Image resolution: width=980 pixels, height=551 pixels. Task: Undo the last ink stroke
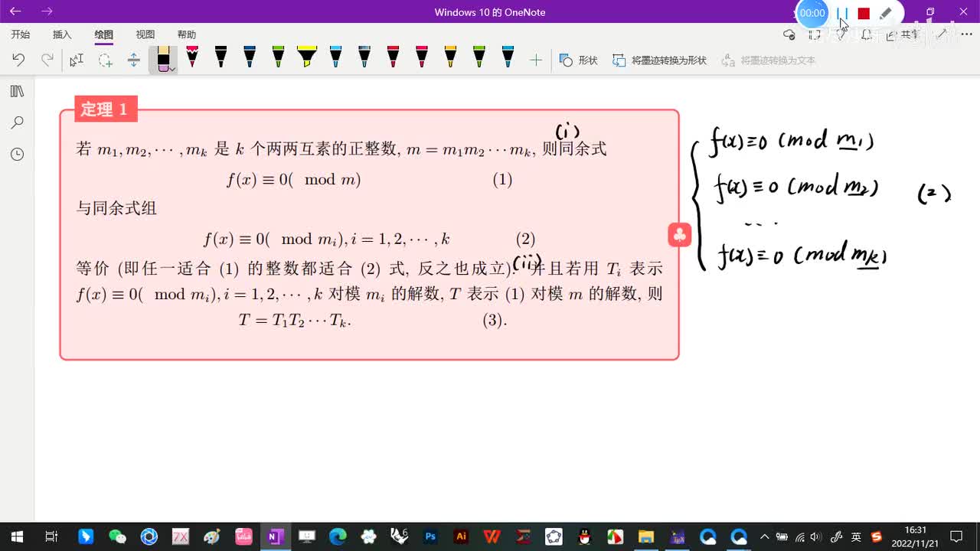click(x=18, y=60)
